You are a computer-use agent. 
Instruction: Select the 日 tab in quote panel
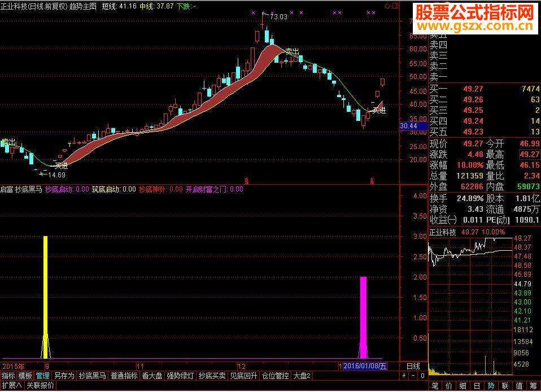coord(477,386)
